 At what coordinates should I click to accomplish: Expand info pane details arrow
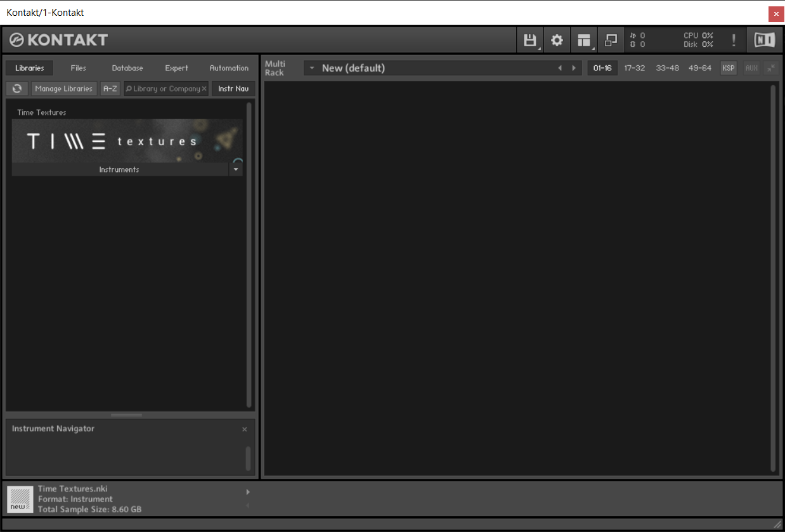(248, 491)
